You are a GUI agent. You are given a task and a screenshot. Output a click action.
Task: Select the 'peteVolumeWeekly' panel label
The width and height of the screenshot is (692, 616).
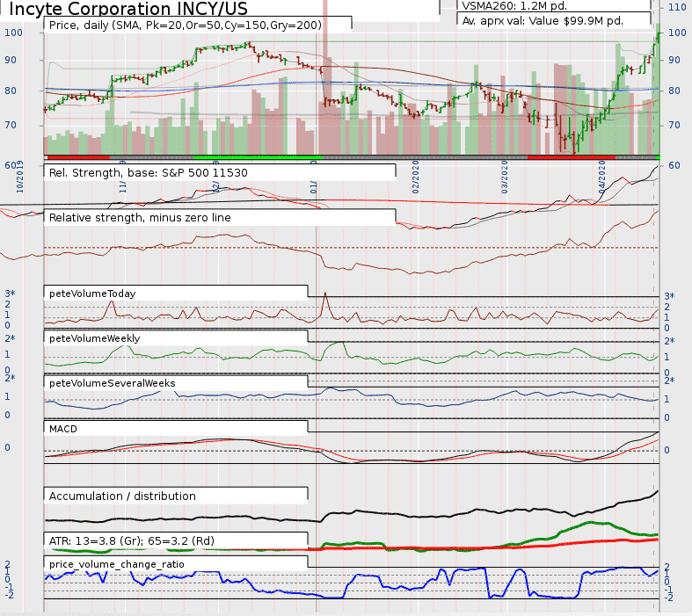click(x=94, y=338)
